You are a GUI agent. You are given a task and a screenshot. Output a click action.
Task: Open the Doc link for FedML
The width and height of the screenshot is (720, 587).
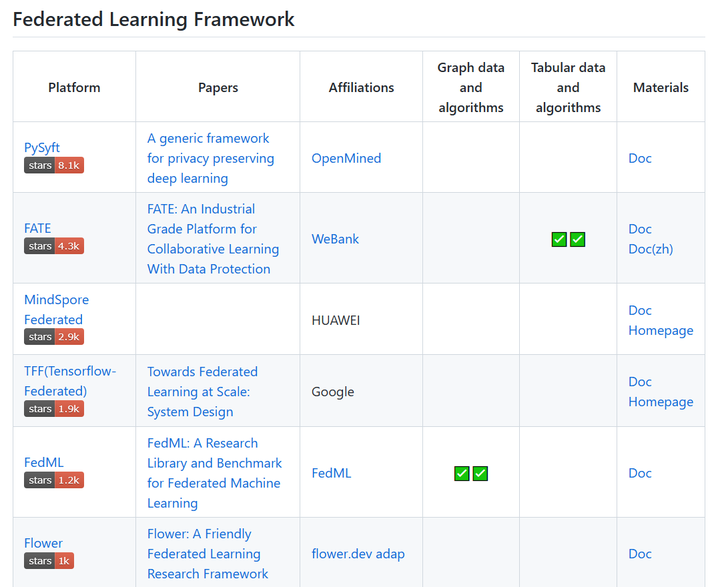tap(640, 473)
